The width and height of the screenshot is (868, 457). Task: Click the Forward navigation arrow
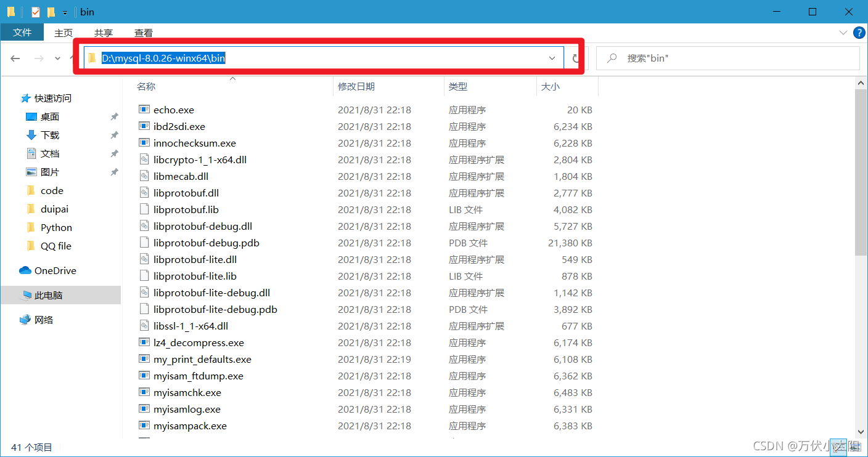(x=39, y=58)
